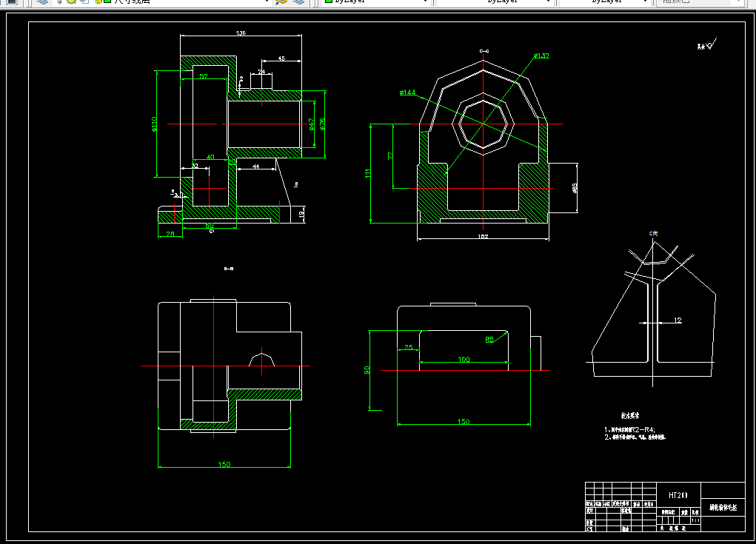Click the HT200 material cell in the title block
This screenshot has width=756, height=544.
678,495
